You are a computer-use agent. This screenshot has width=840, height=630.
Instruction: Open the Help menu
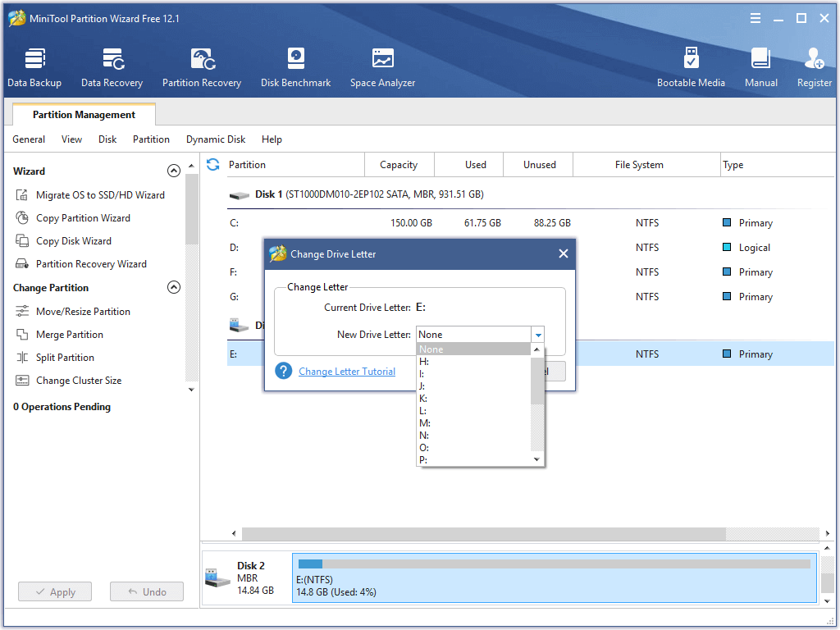272,139
